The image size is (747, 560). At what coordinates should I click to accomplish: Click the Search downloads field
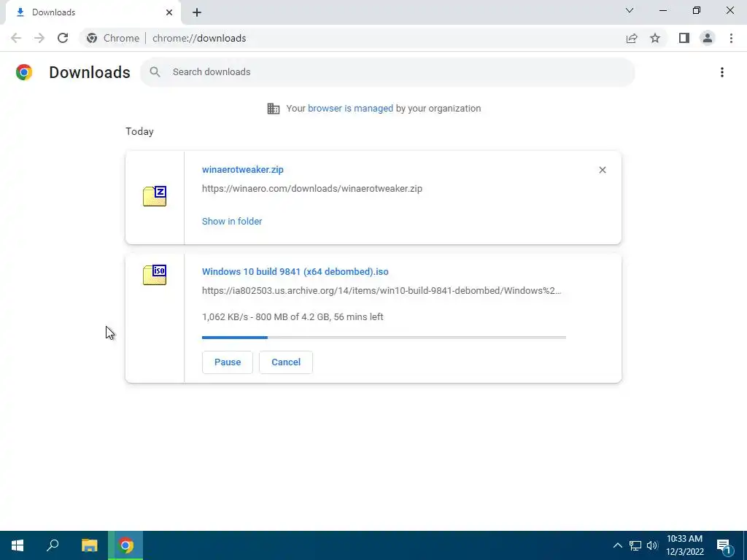387,72
